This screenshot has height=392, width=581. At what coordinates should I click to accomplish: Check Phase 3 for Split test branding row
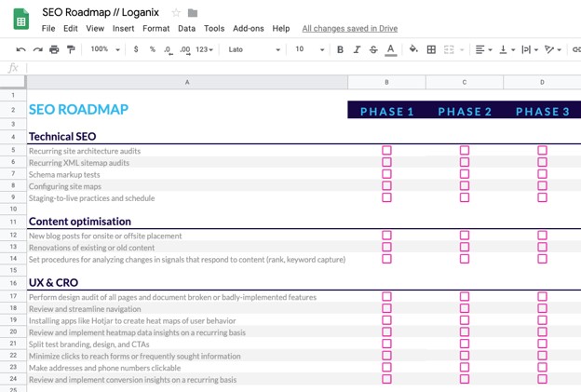coord(542,344)
